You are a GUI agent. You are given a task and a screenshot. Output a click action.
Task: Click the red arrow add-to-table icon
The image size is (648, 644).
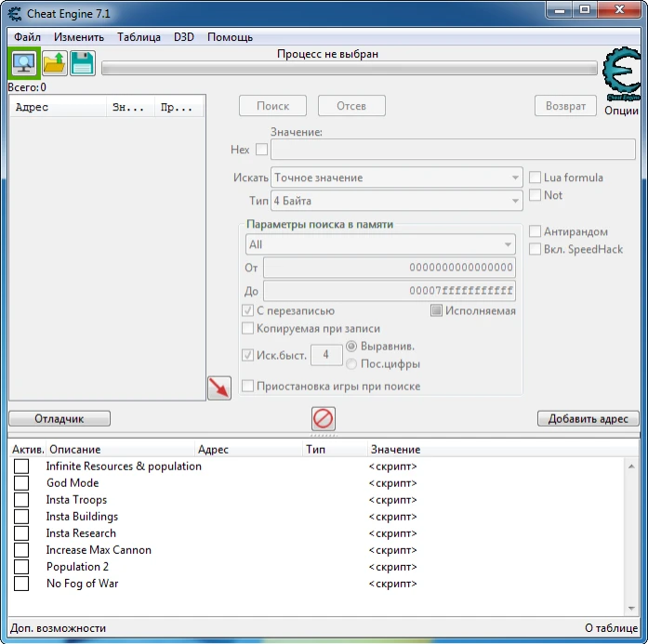[x=219, y=388]
